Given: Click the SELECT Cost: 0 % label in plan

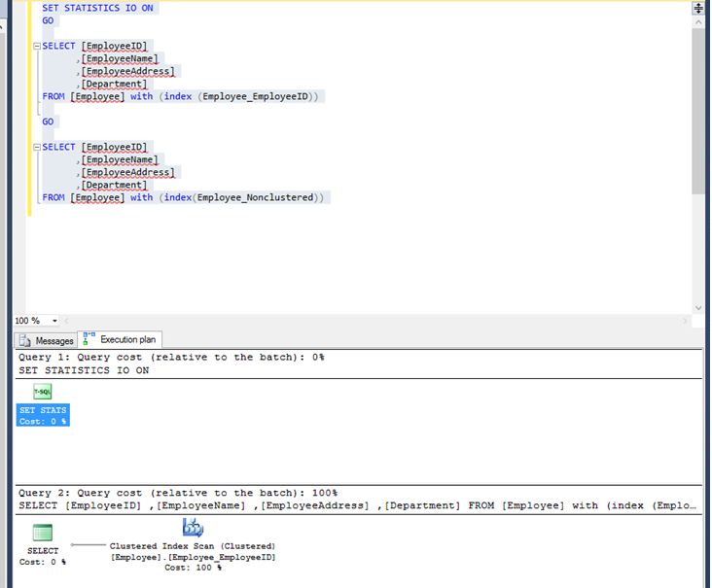Looking at the screenshot, I should [x=43, y=556].
